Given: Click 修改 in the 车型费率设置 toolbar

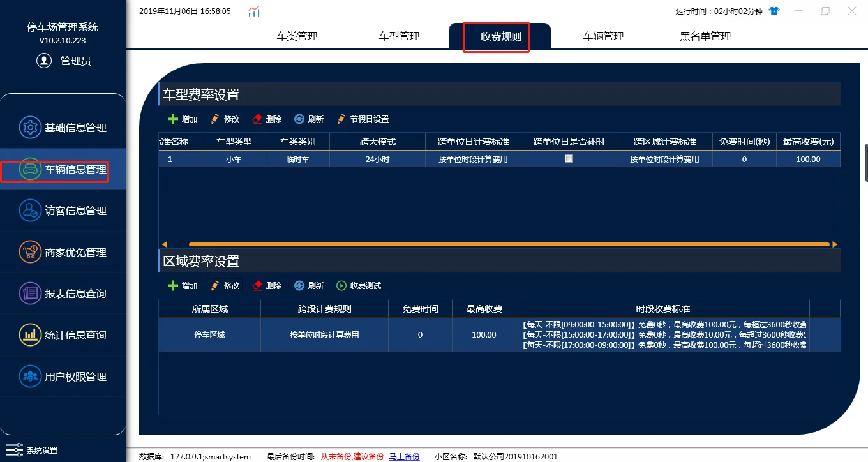Looking at the screenshot, I should (225, 119).
